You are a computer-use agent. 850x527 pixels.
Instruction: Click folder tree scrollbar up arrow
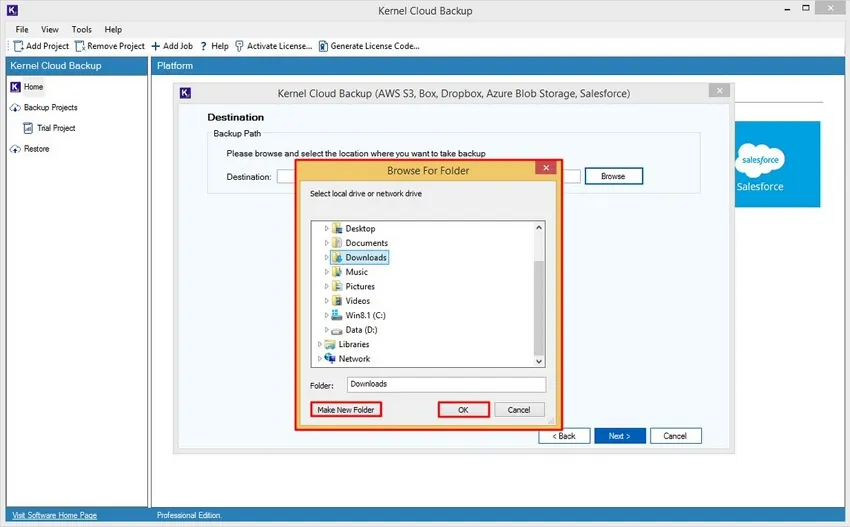pos(539,227)
